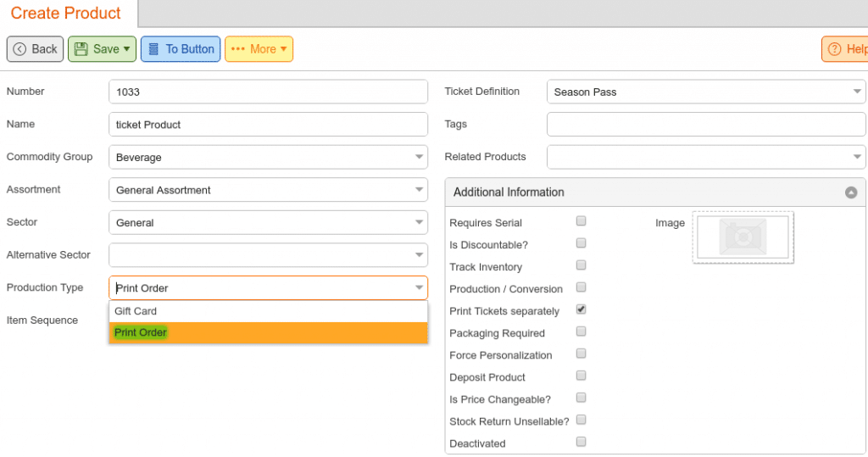Click the Item Sequence label
Screen dimensions: 868x457
tap(42, 320)
